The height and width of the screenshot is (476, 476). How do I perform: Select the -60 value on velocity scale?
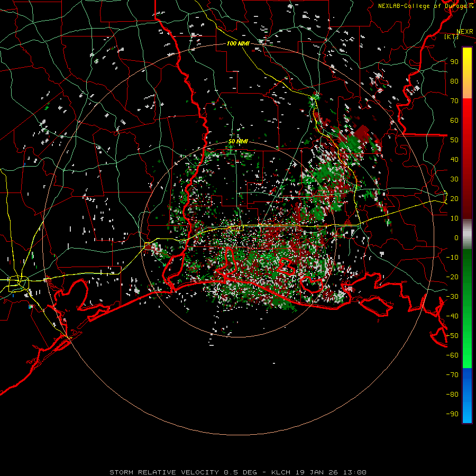(x=452, y=355)
